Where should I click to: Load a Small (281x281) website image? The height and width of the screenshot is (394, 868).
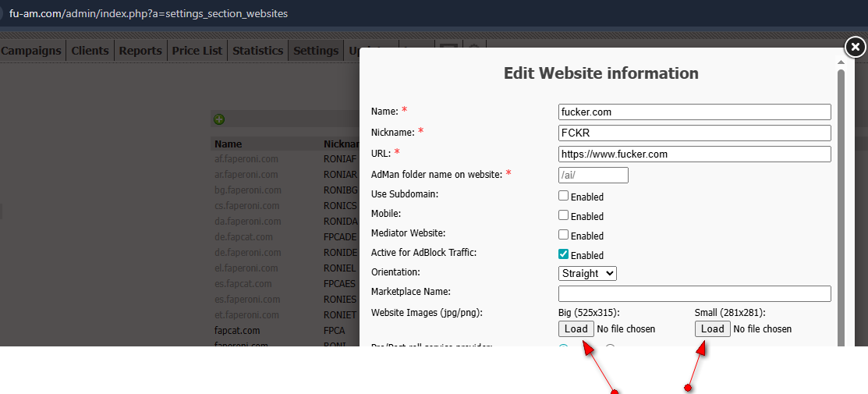(712, 328)
